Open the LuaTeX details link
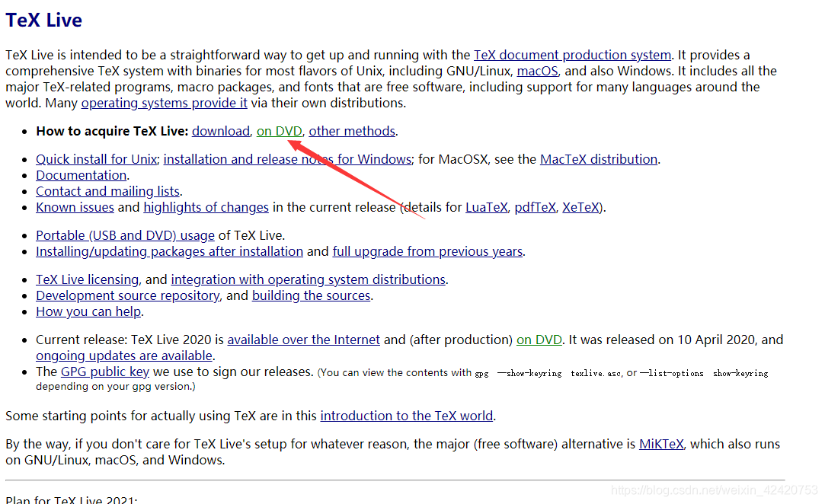 tap(487, 207)
